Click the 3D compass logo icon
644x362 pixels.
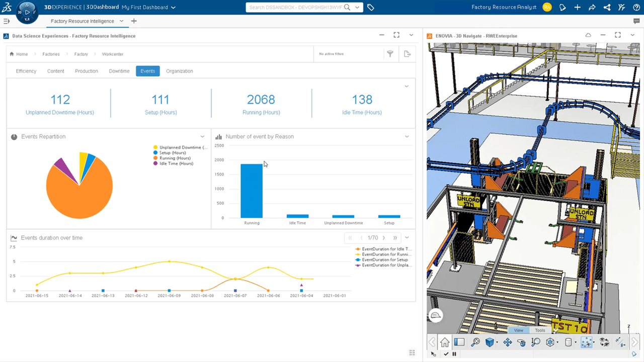pos(27,12)
